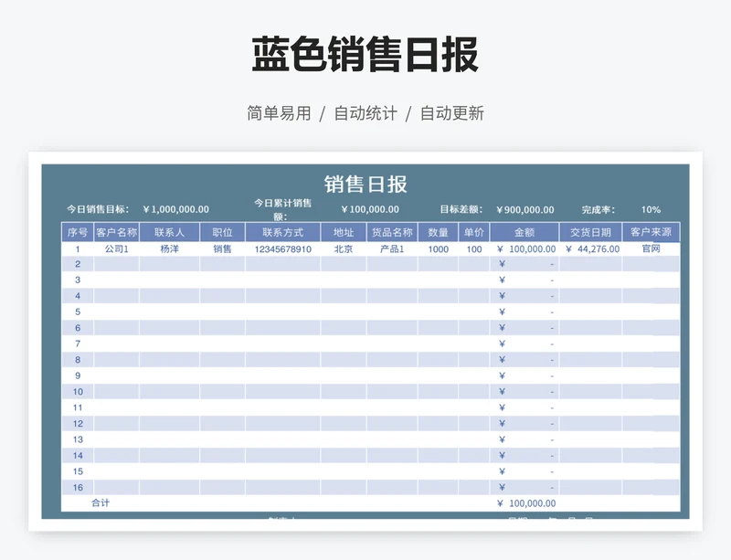The width and height of the screenshot is (731, 560).
Task: Select the 今日销售目标 label
Action: [x=98, y=209]
